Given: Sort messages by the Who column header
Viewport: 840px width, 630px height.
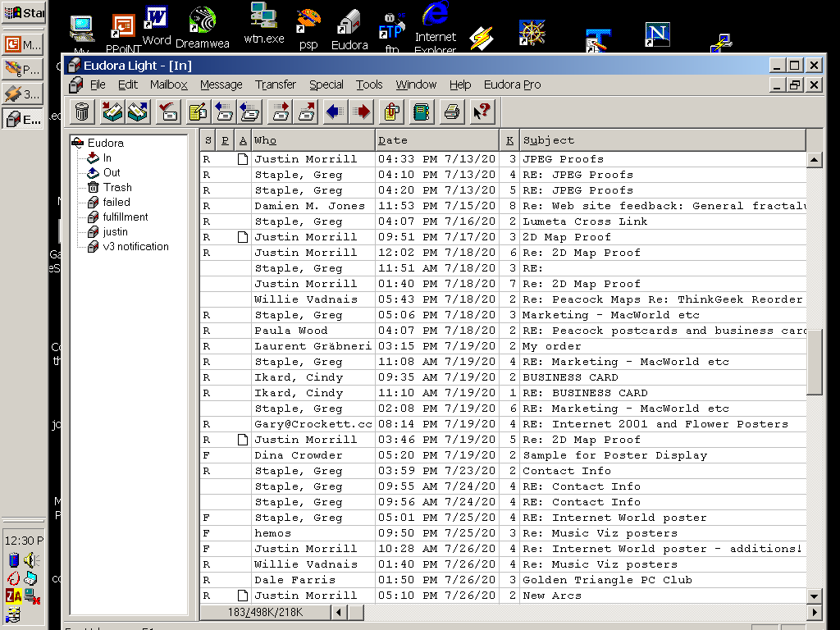Looking at the screenshot, I should [313, 140].
